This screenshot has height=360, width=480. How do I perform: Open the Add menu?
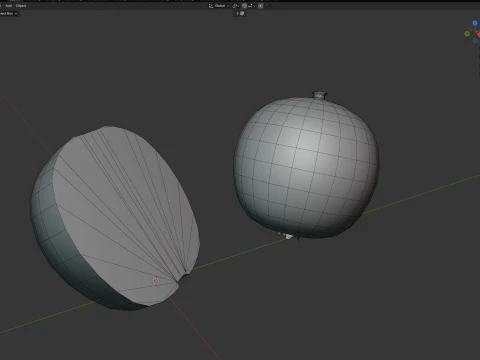pos(9,6)
